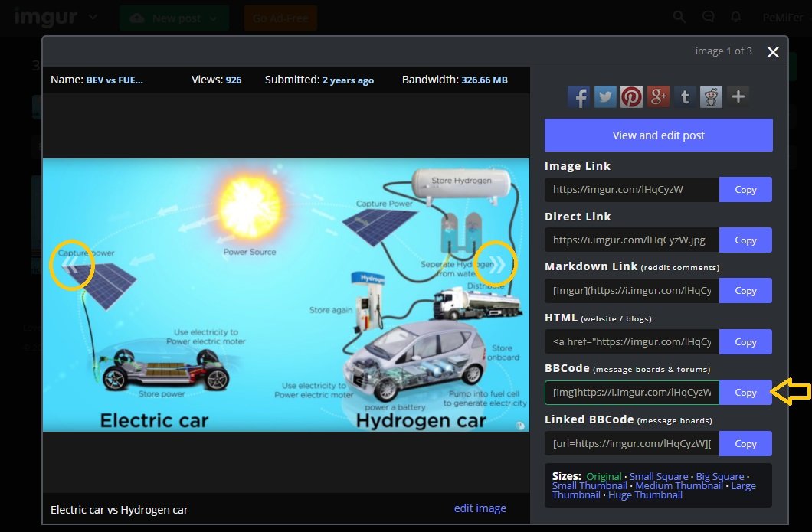Pin image using Pinterest icon
Screen dimensions: 812x532
point(632,96)
